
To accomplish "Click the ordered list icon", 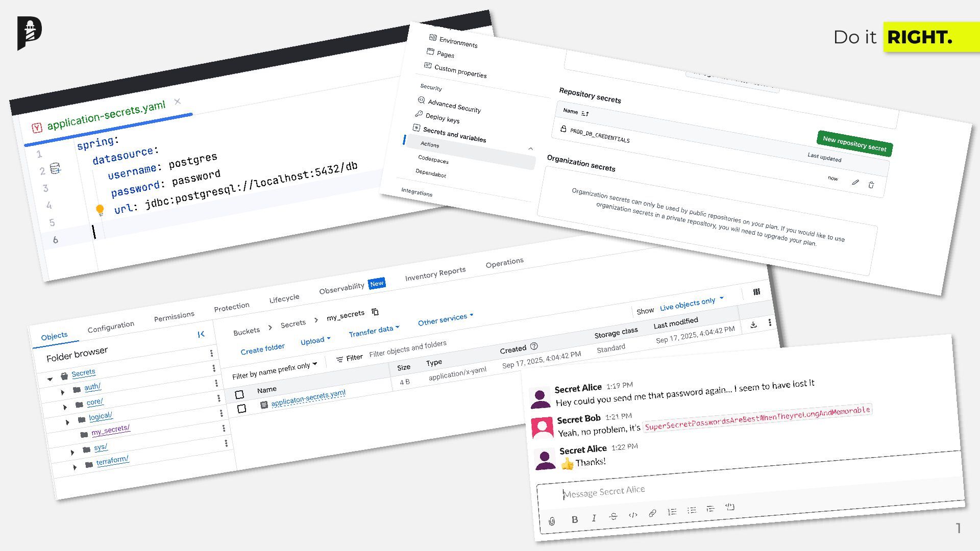I will tap(672, 512).
